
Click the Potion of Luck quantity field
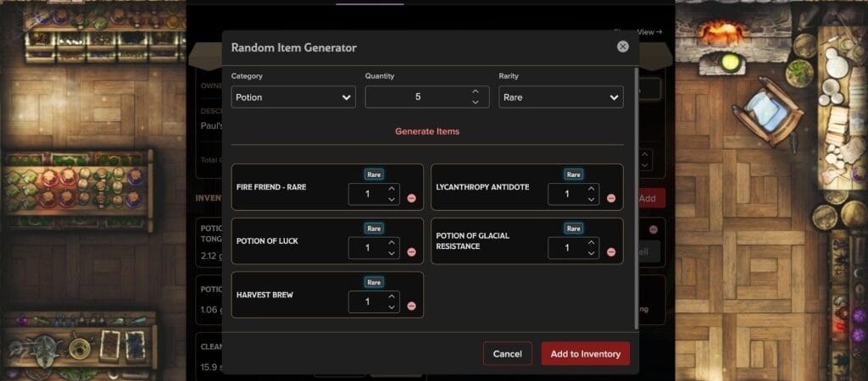(x=374, y=248)
